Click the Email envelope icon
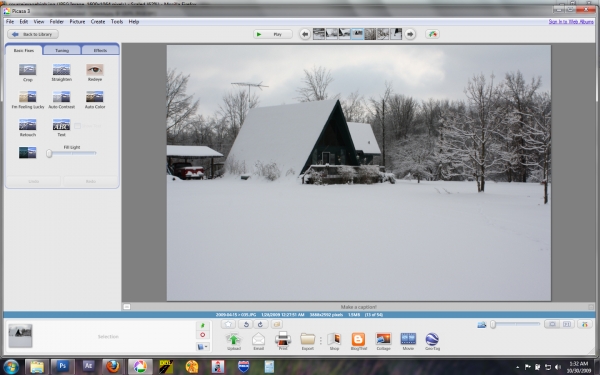The image size is (600, 375). pos(258,339)
